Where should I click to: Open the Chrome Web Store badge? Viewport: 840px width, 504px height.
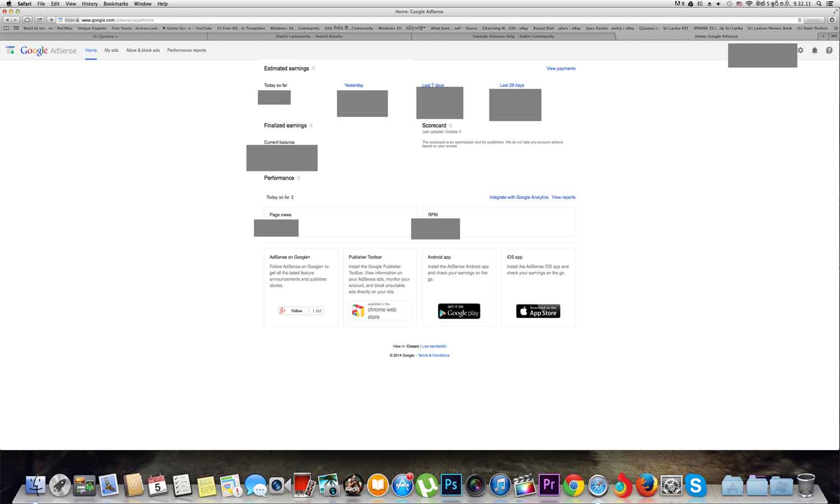pos(380,310)
